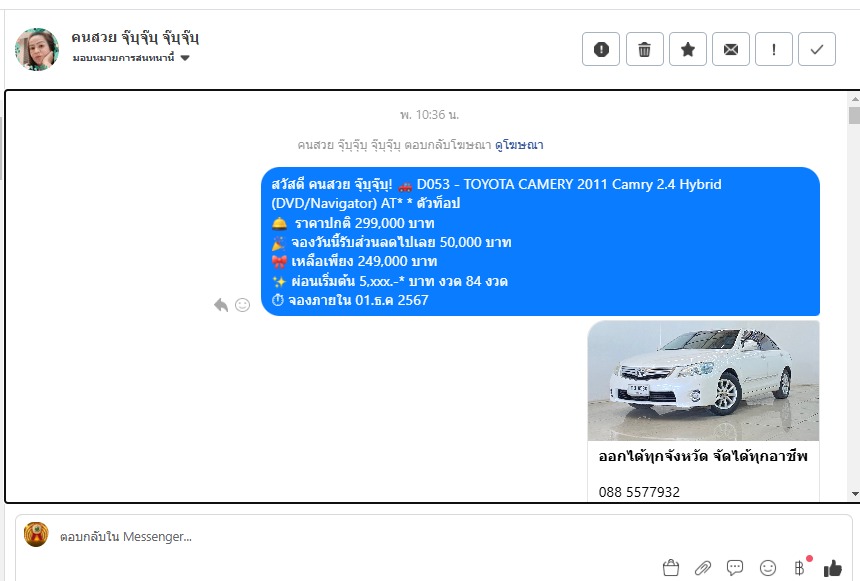Click scrollbar up arrow in chat
This screenshot has height=581, width=860.
(x=855, y=99)
